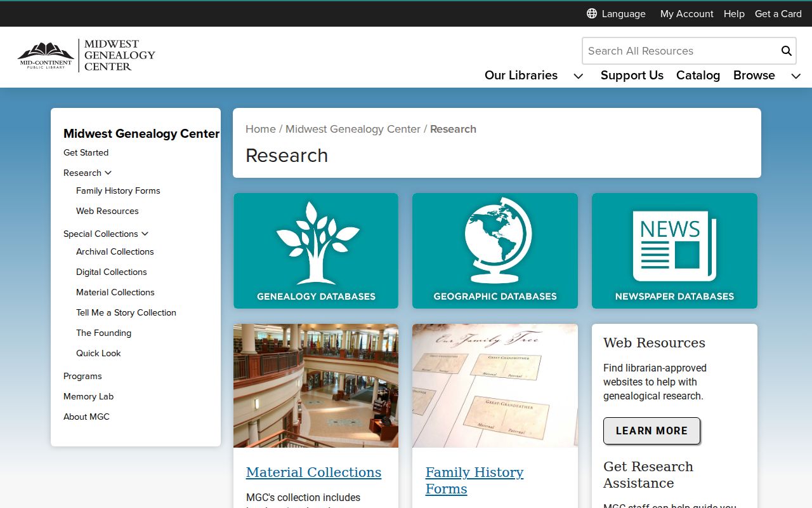
Task: Go to Home breadcrumb
Action: point(261,129)
